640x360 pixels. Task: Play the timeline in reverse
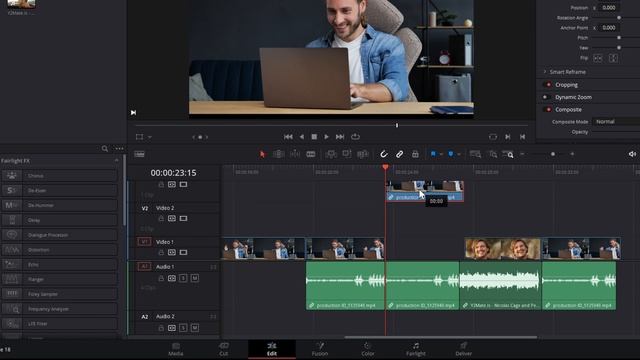click(302, 137)
